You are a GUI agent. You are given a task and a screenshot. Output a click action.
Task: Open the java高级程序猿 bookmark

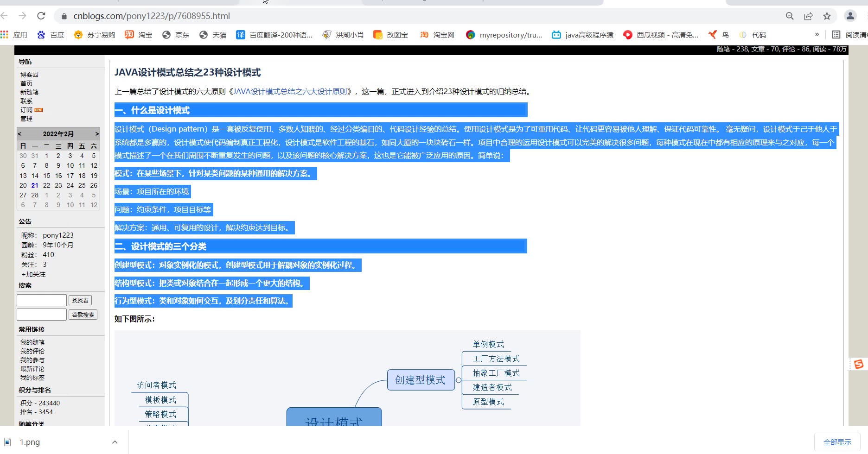coord(582,35)
